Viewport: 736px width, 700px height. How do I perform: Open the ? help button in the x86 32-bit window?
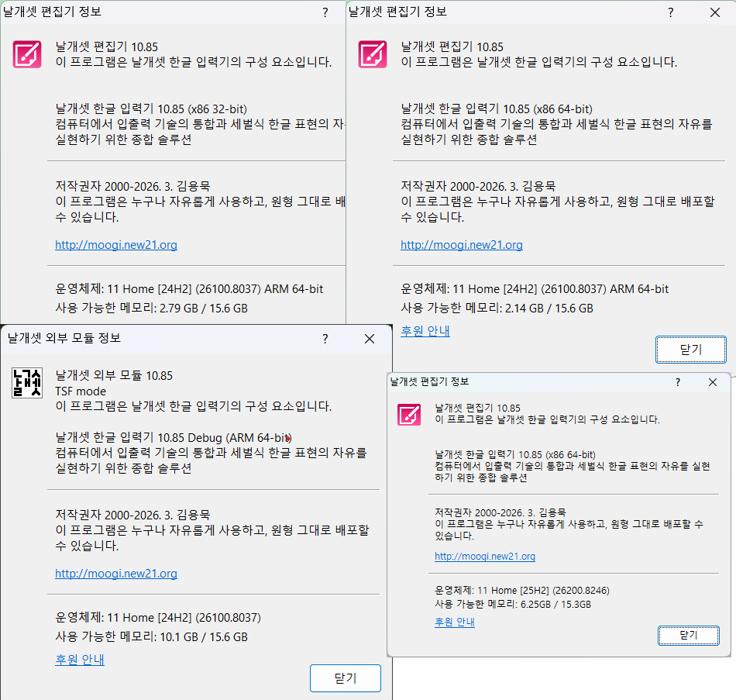pos(325,12)
